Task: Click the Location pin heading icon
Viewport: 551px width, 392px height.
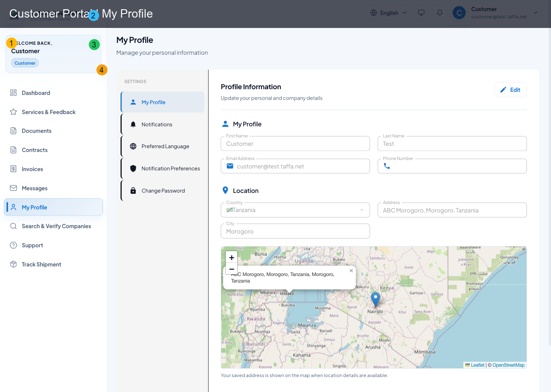Action: point(225,190)
